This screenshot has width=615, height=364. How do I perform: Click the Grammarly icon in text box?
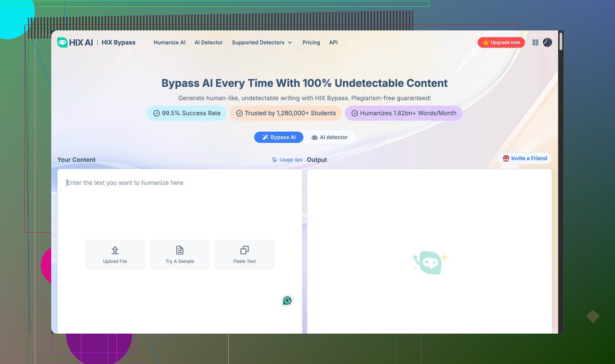pos(287,301)
